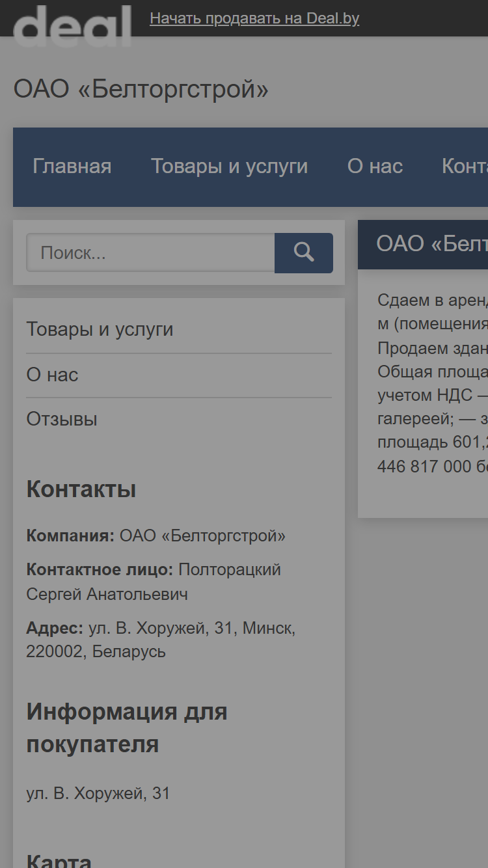Image resolution: width=488 pixels, height=868 pixels.
Task: Open Товары и услуги in navigation bar
Action: [x=230, y=167]
